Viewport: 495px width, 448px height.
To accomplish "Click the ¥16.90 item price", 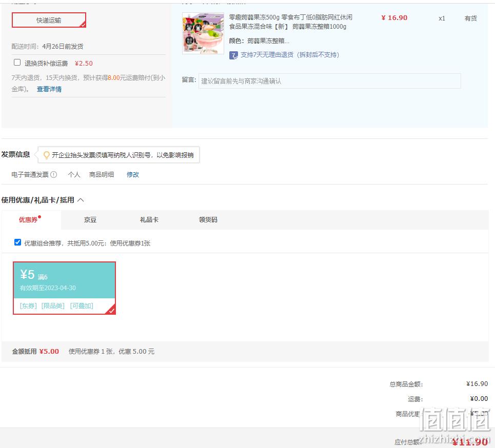I will [x=394, y=18].
